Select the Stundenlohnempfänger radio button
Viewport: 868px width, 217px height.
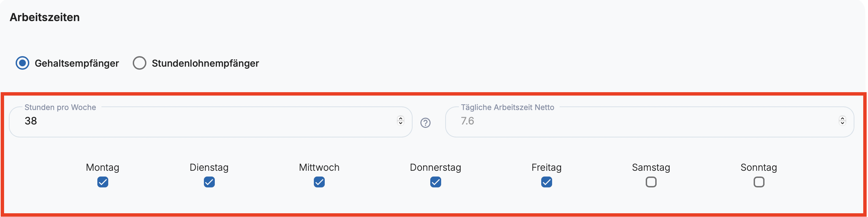[x=140, y=63]
